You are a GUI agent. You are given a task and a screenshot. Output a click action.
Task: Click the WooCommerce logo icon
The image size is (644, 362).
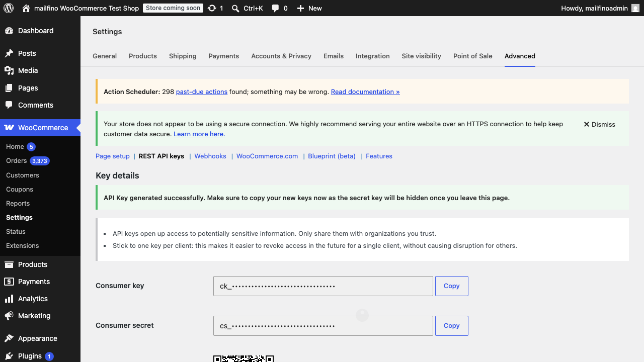tap(9, 128)
